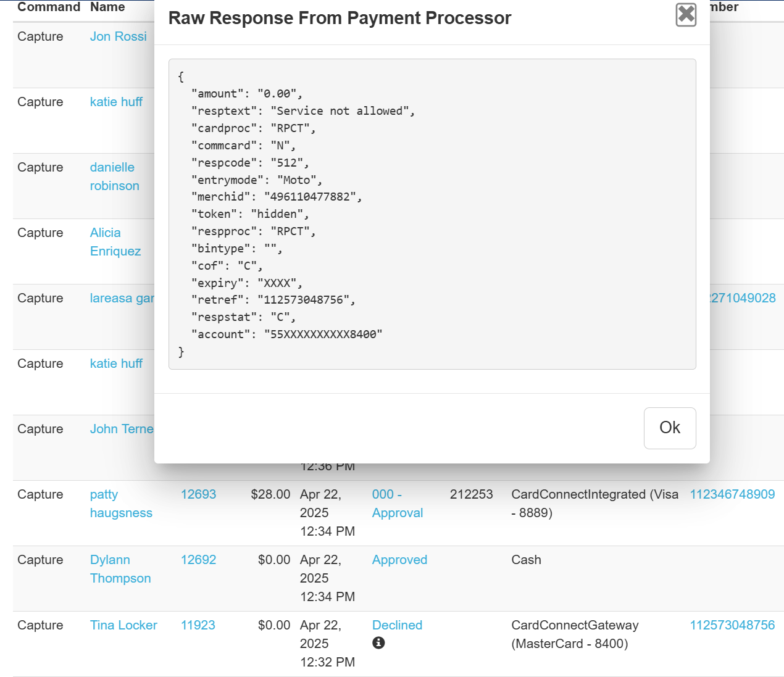Screen dimensions: 784x677
Task: Open danielle robinson customer link
Action: 115,177
